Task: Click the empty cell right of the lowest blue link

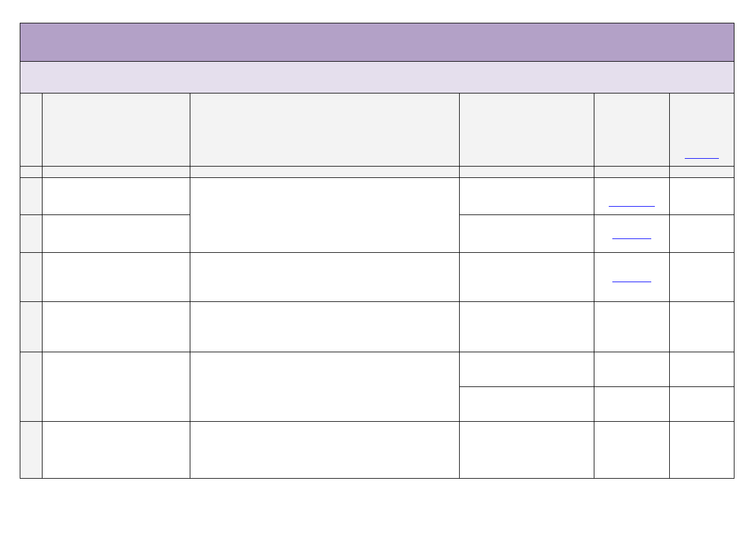Action: (702, 277)
